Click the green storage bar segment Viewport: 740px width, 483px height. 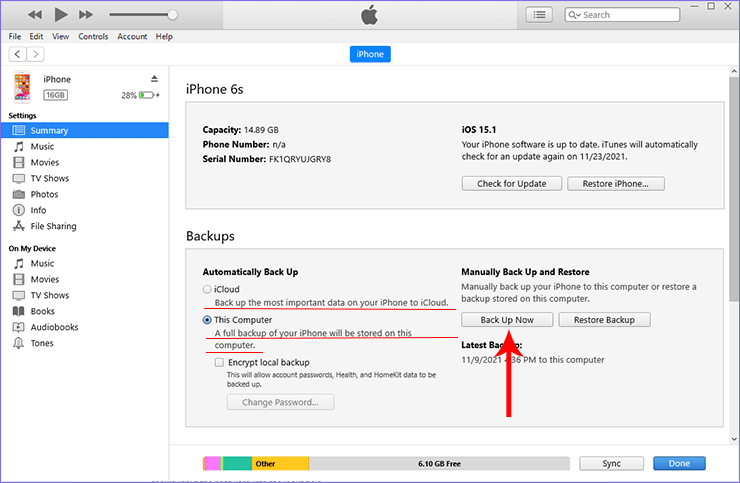(237, 464)
